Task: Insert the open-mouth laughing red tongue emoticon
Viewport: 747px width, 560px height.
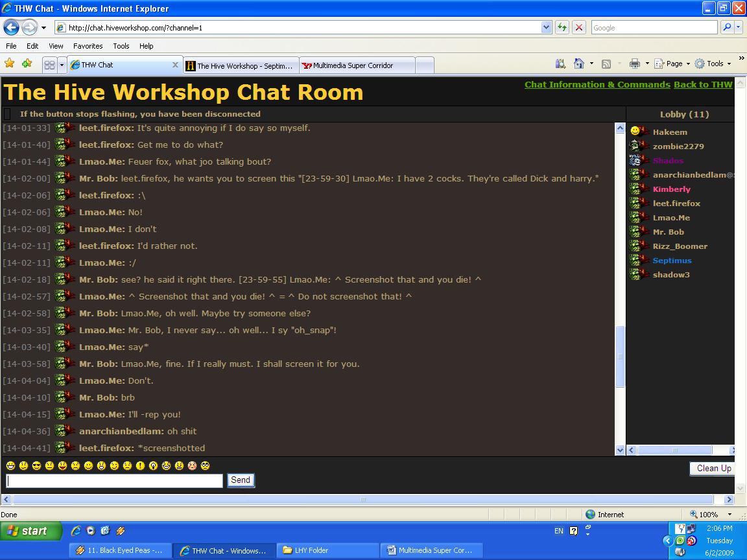Action: pos(62,466)
